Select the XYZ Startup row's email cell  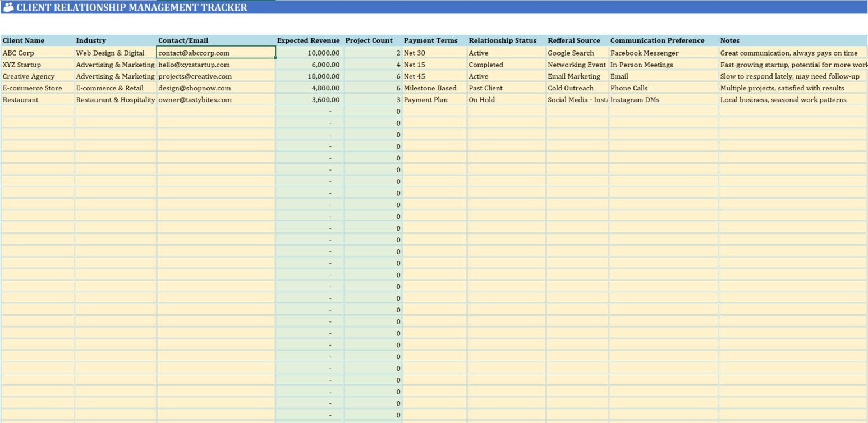193,65
